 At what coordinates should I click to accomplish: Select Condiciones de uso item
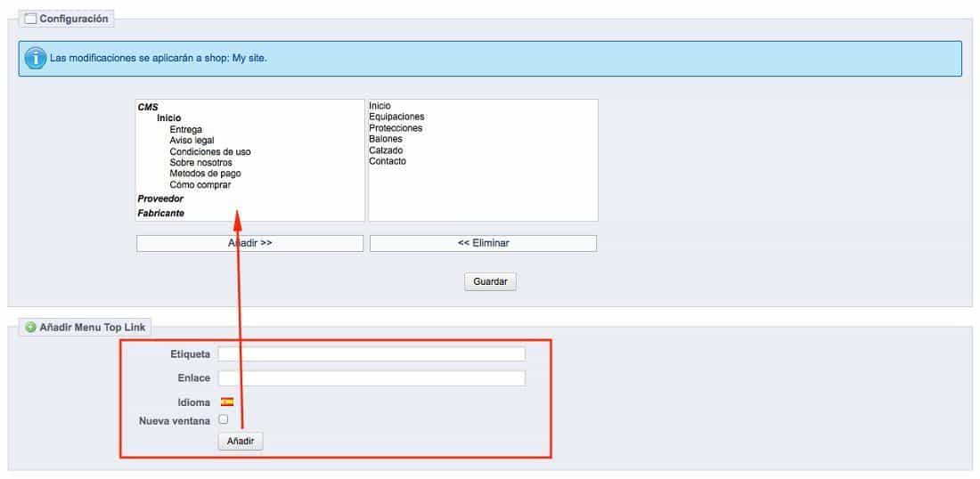pos(210,151)
